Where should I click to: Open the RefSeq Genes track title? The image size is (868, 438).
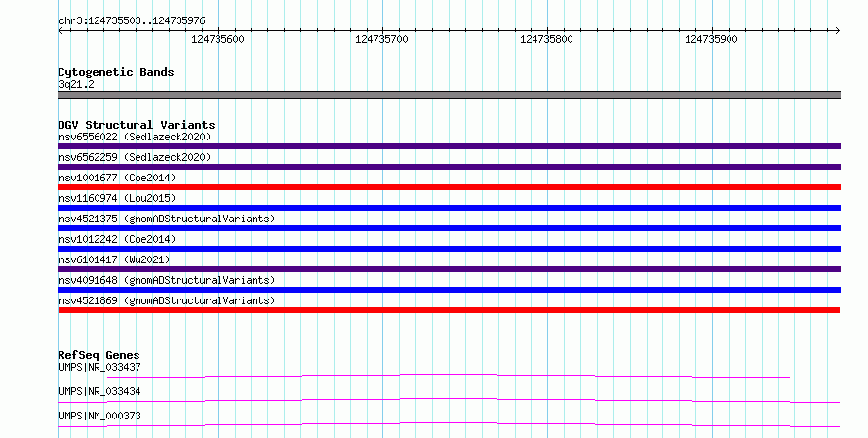[99, 355]
